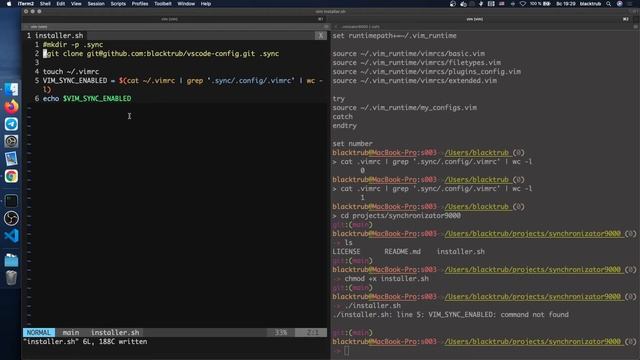
Task: Open OBS Studio from the dock
Action: click(11, 218)
